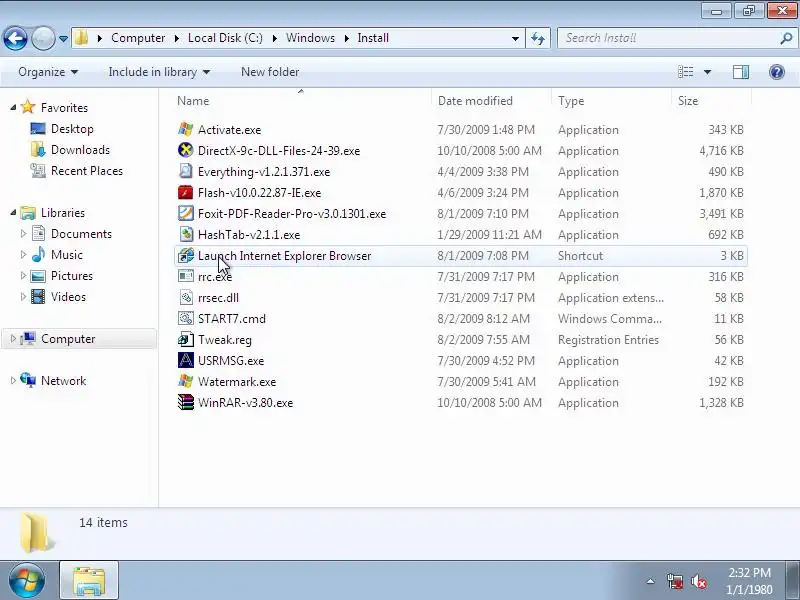Click the WinRAR-v3.80.exe icon
The height and width of the screenshot is (600, 800).
(186, 402)
